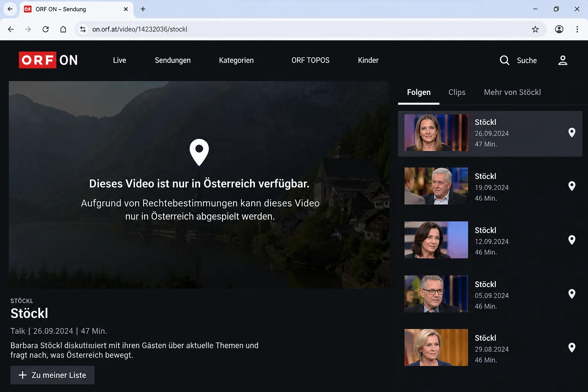Open a new browser tab
The image size is (588, 392).
click(x=143, y=9)
